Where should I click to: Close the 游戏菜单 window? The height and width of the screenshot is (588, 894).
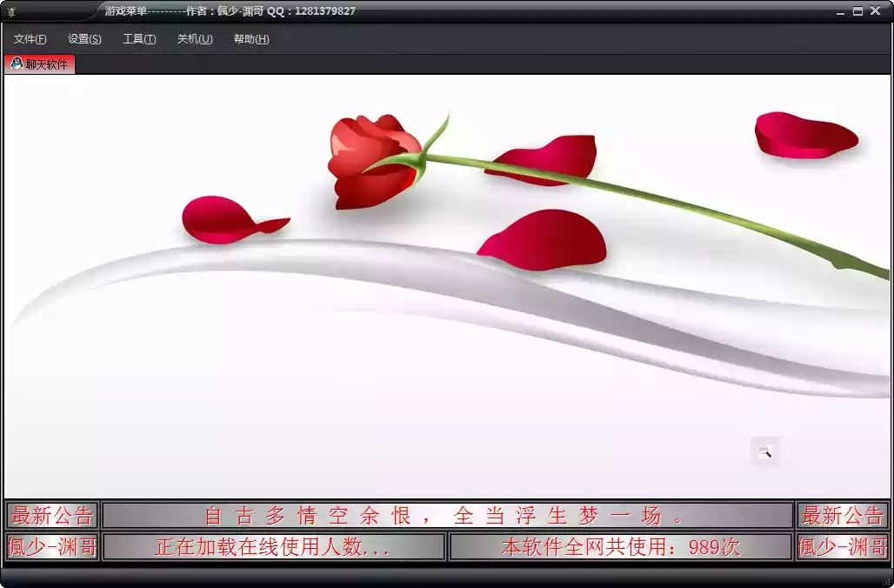[x=874, y=11]
